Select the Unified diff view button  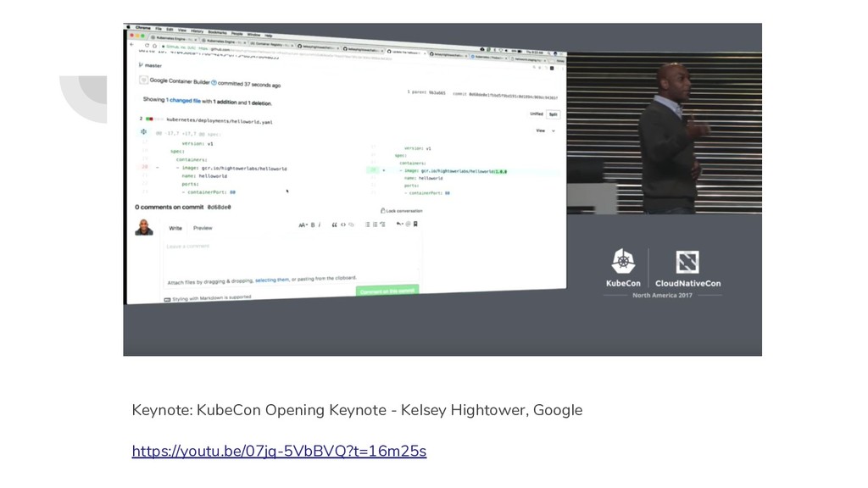tap(537, 114)
